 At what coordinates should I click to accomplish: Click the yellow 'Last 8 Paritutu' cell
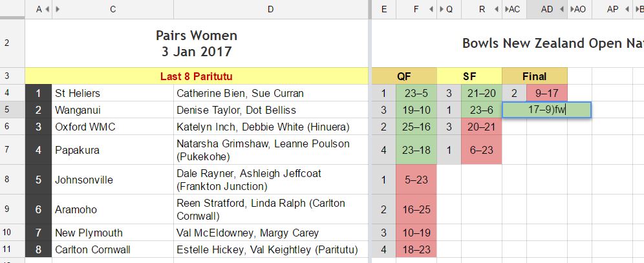(x=197, y=76)
